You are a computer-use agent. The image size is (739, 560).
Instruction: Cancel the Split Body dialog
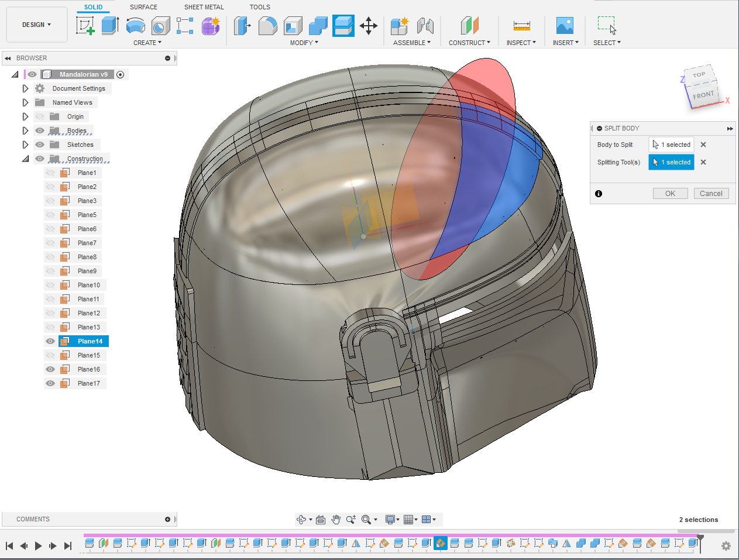click(x=711, y=194)
